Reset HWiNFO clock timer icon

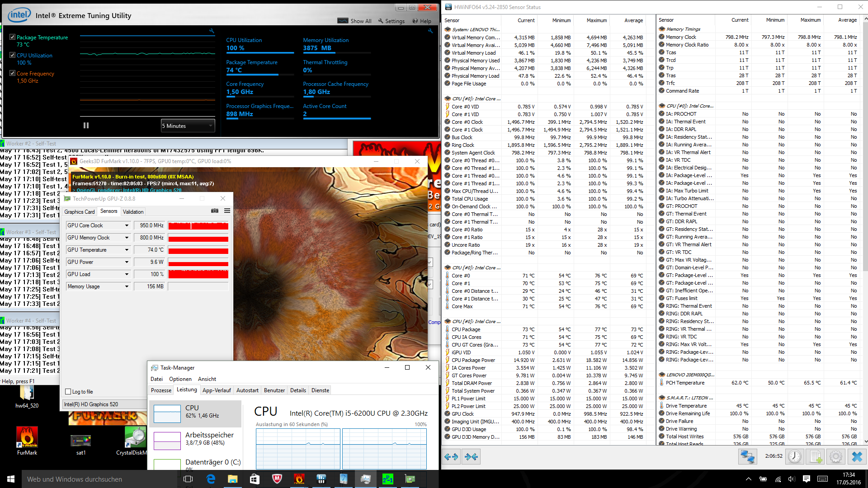[794, 457]
